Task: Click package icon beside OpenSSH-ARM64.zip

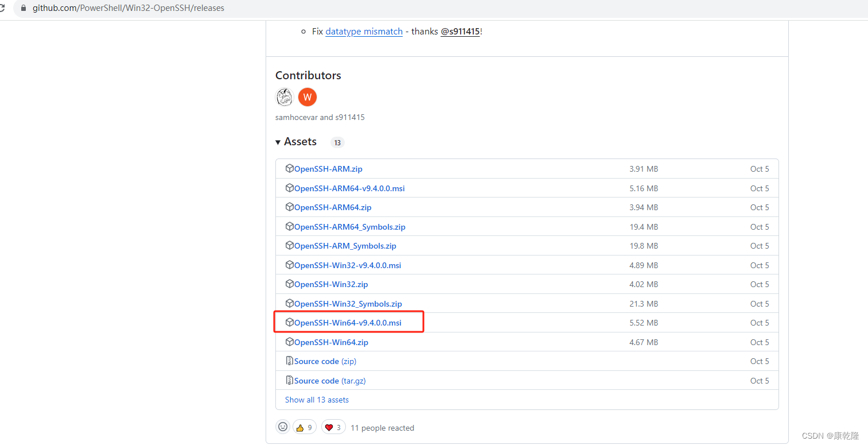Action: point(290,207)
